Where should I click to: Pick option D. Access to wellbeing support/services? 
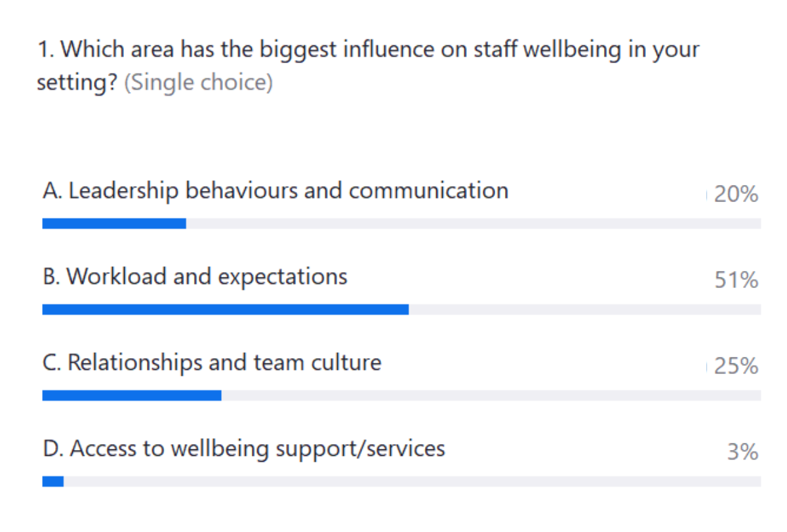[x=244, y=449]
